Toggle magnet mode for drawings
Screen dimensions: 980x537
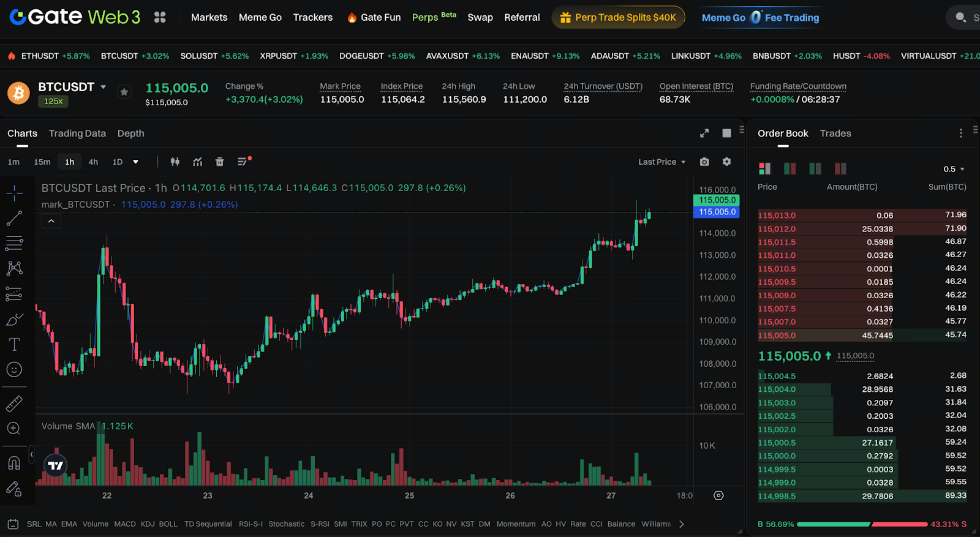[x=14, y=463]
